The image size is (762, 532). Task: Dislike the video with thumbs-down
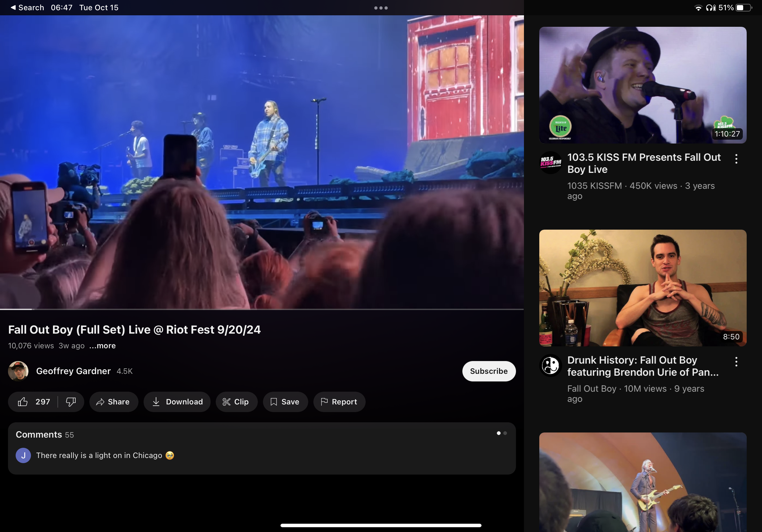click(x=71, y=402)
